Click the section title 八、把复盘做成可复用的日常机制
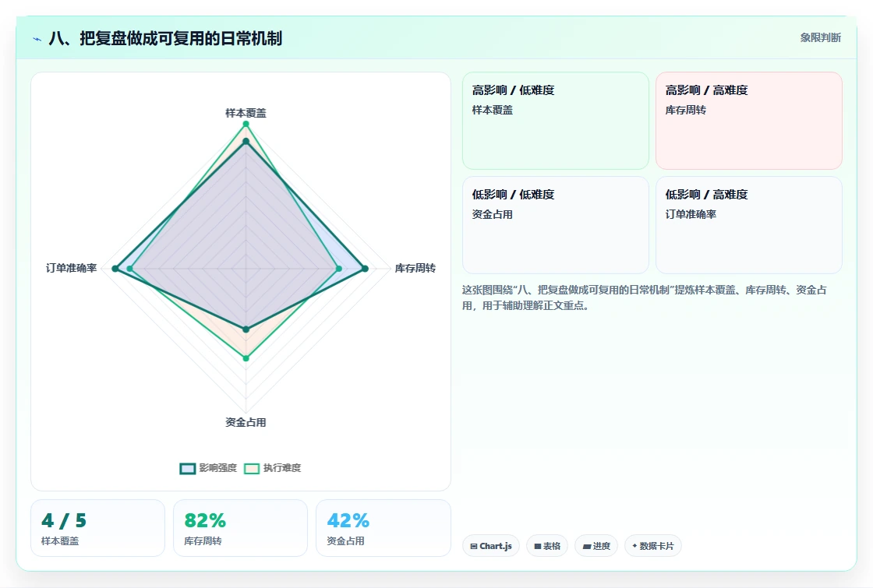 coord(165,38)
